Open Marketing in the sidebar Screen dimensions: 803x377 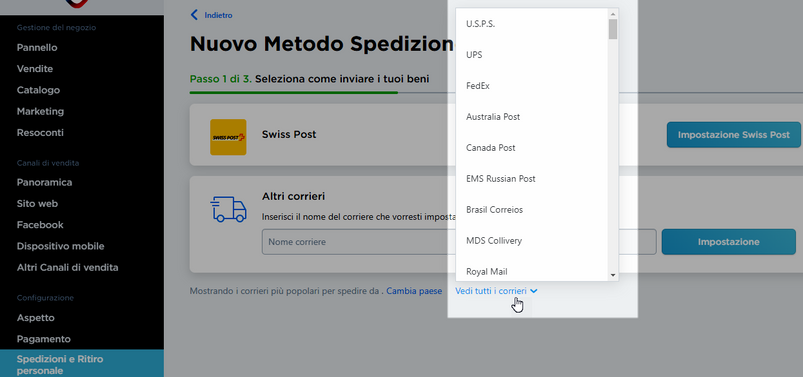(40, 111)
